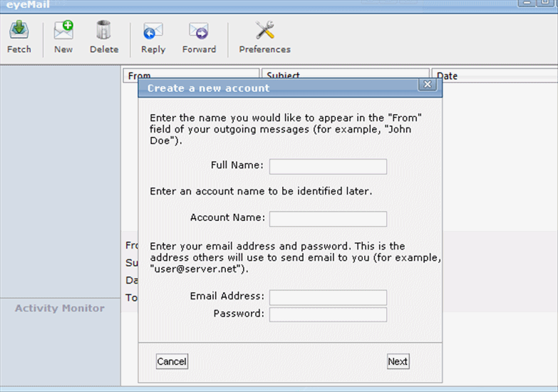The image size is (558, 392).
Task: Click the Fetch mail icon
Action: [19, 31]
